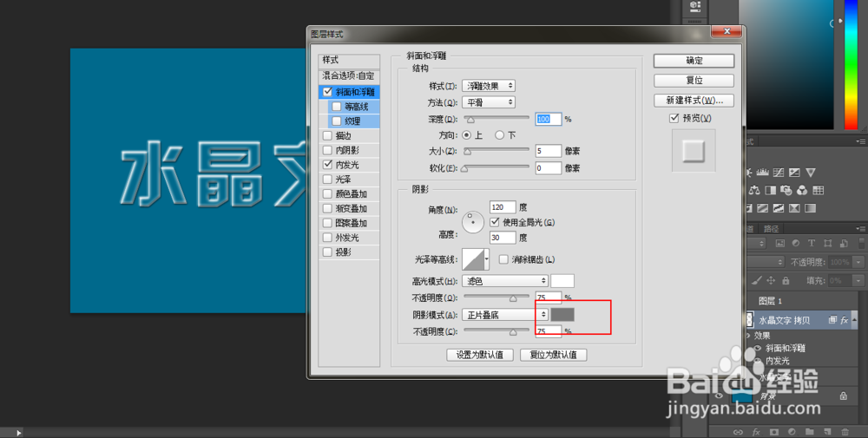Lock layer position with move lock icon
This screenshot has height=438, width=868.
coord(771,280)
